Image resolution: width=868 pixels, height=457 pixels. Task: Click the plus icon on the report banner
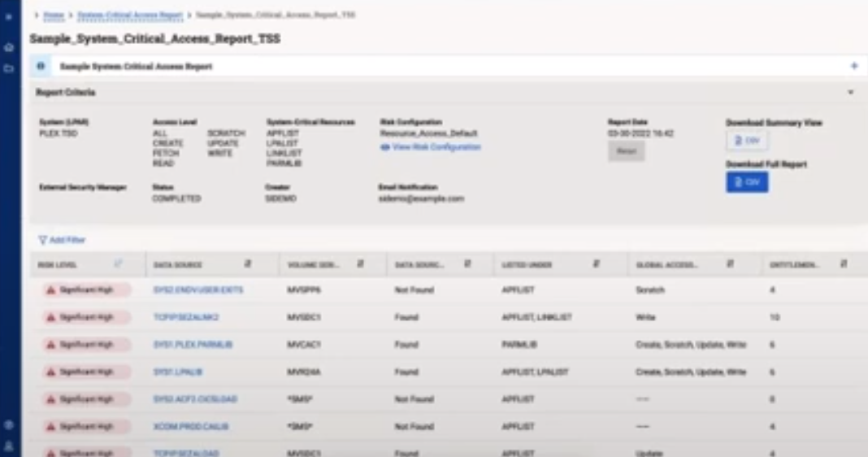[x=854, y=66]
